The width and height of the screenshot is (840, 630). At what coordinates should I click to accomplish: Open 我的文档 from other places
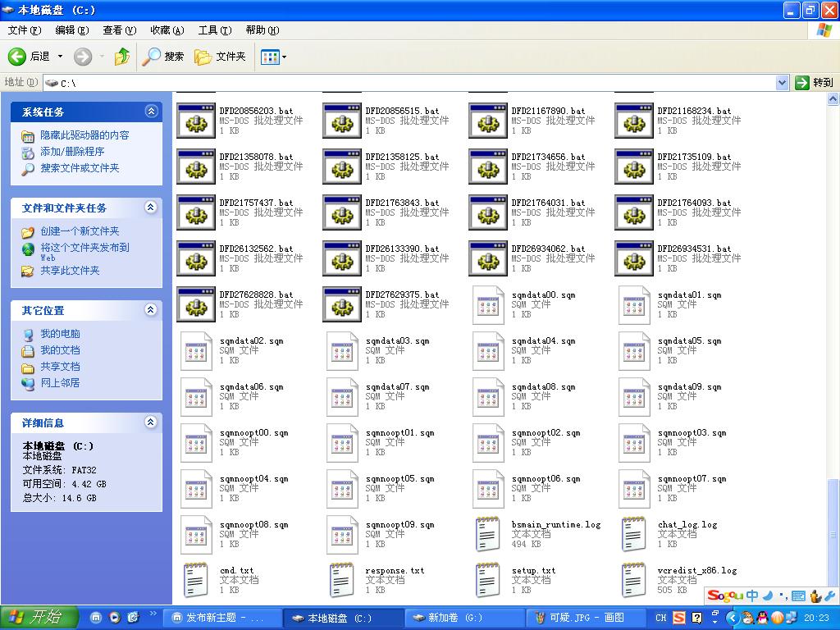tap(60, 350)
